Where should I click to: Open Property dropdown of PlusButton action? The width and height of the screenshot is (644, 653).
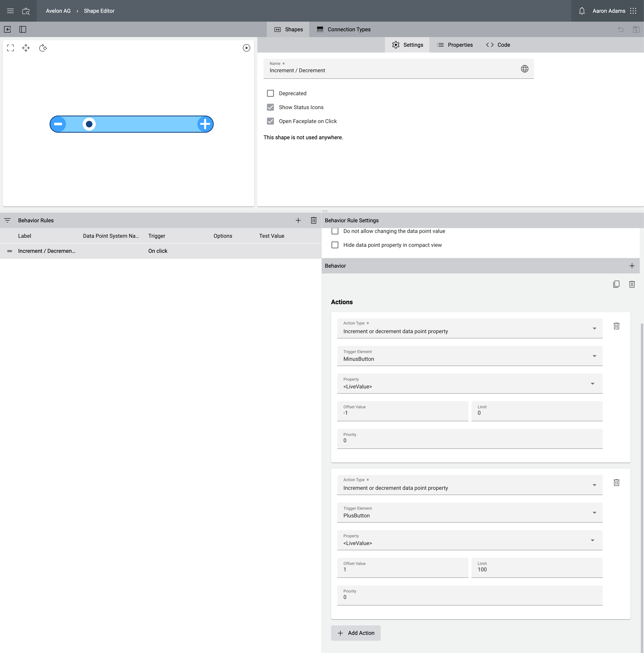coord(470,540)
